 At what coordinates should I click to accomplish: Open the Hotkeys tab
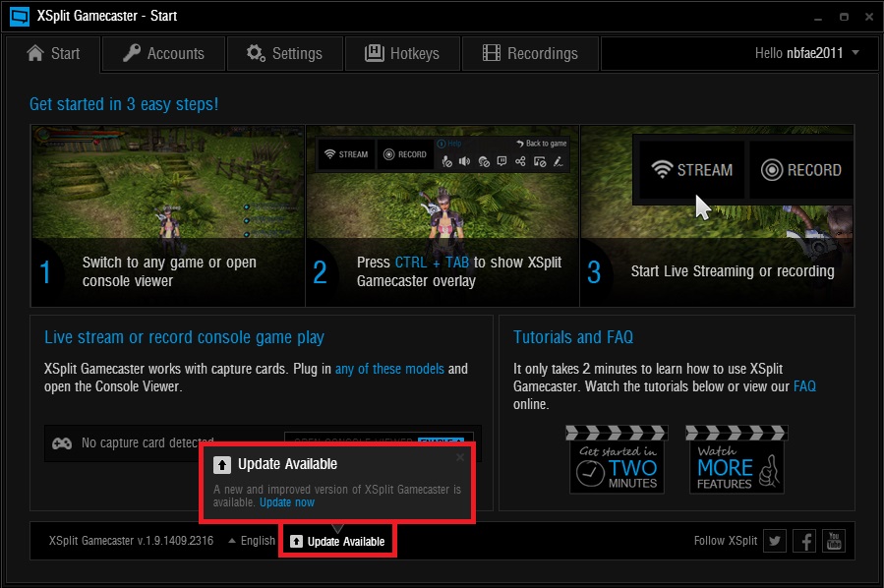tap(401, 53)
